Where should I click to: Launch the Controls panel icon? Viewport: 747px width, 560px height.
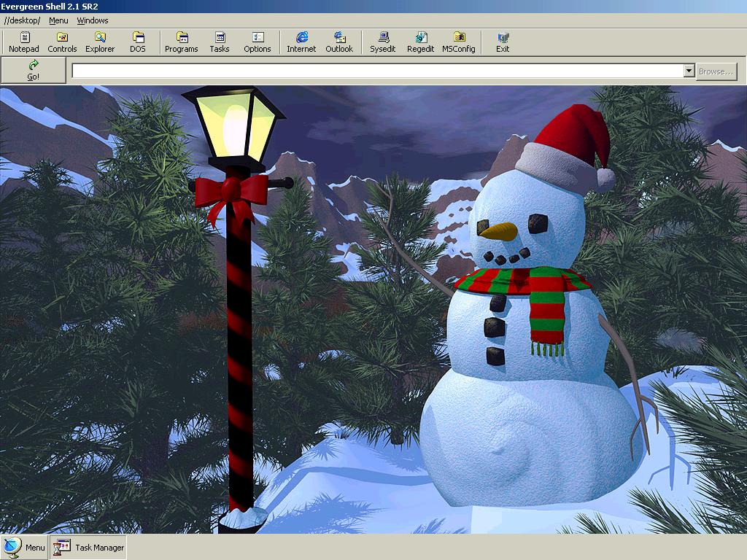point(62,42)
